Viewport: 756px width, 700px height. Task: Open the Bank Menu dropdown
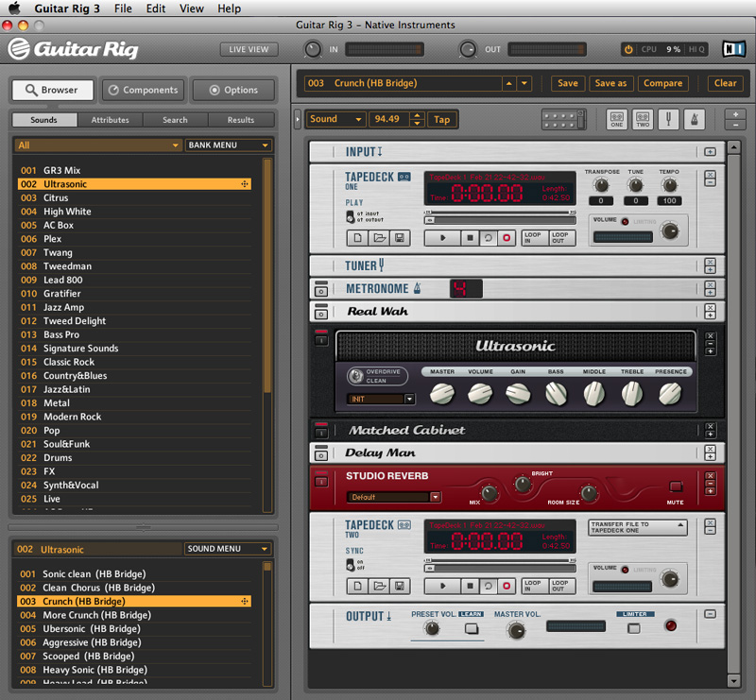click(x=228, y=145)
